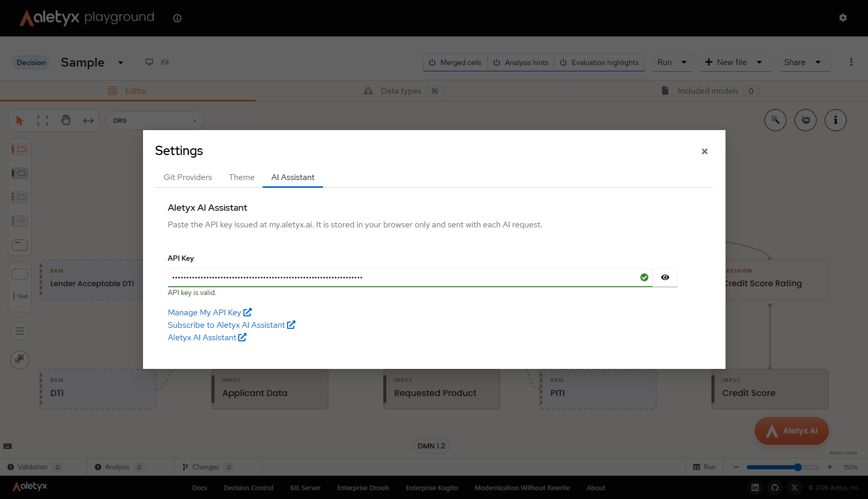Click the Aletyx playground logo

87,18
